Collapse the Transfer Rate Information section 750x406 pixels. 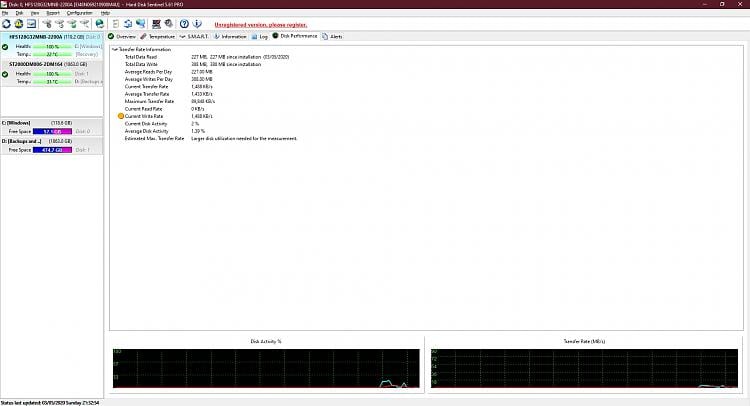114,49
